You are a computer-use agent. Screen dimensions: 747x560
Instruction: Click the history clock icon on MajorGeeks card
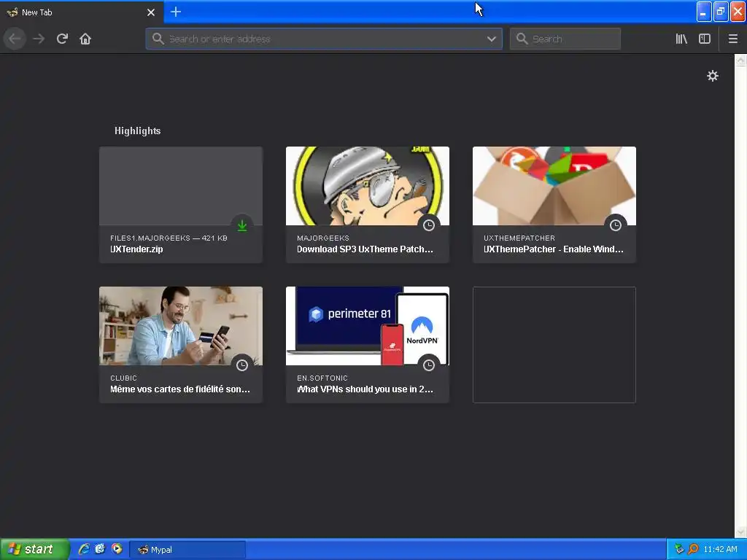[x=429, y=225]
